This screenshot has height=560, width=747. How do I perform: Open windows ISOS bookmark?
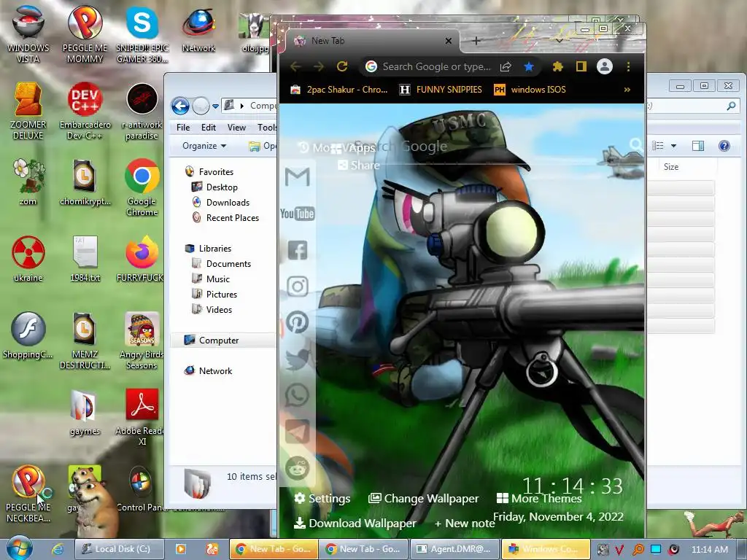coord(530,90)
